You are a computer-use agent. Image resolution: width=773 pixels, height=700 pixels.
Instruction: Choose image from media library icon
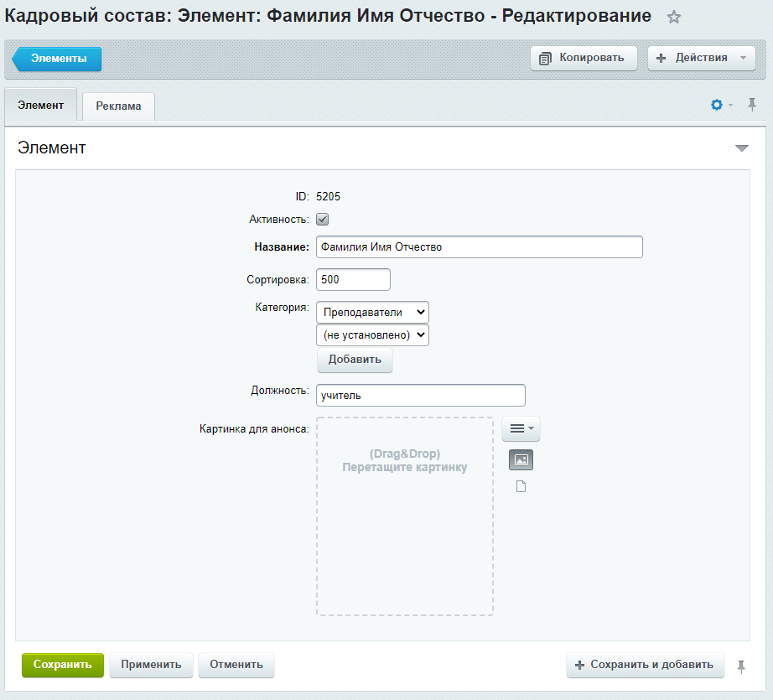(521, 460)
